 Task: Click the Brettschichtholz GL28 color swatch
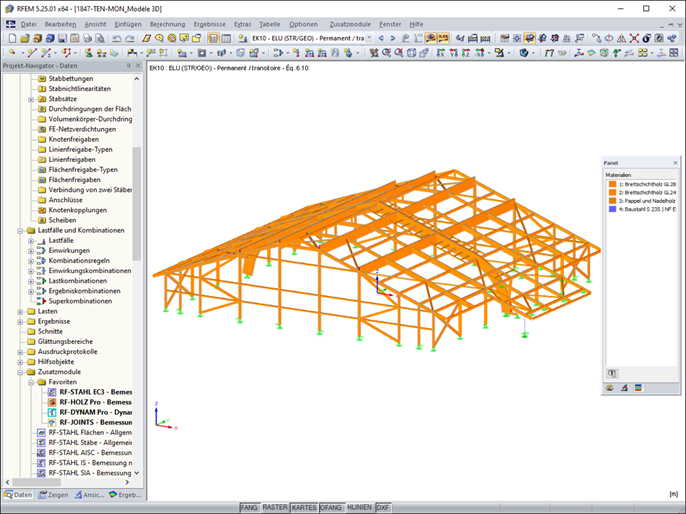click(612, 184)
